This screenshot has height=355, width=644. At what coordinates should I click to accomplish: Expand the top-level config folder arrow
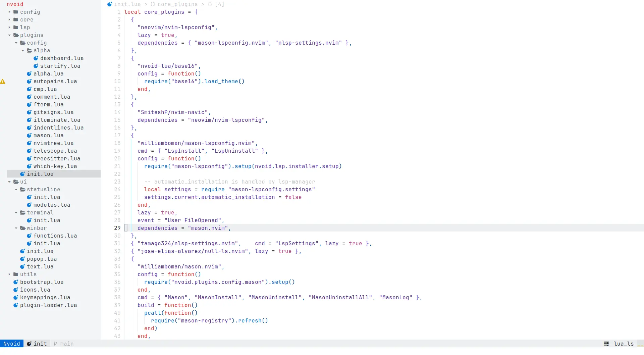[9, 12]
